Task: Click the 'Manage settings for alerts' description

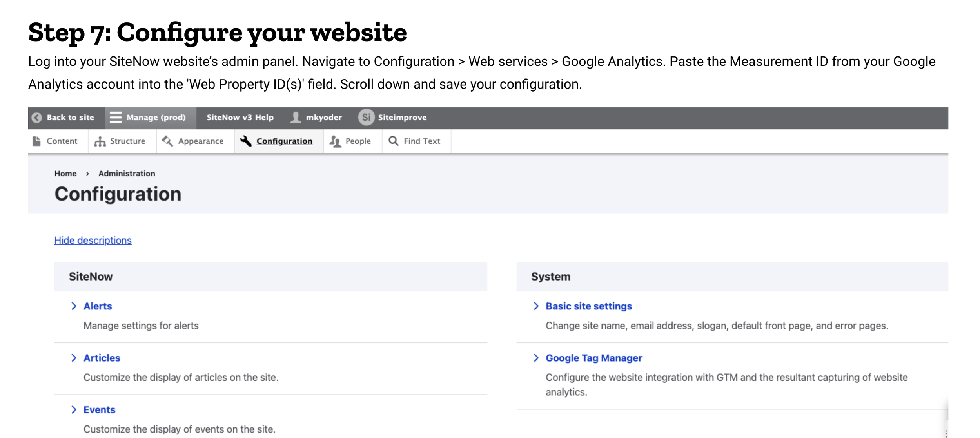Action: 141,326
